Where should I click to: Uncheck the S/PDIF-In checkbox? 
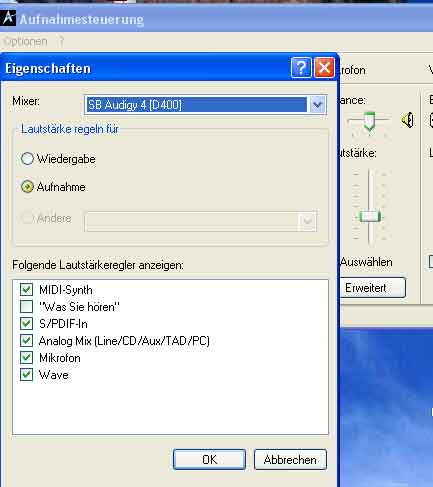coord(26,323)
